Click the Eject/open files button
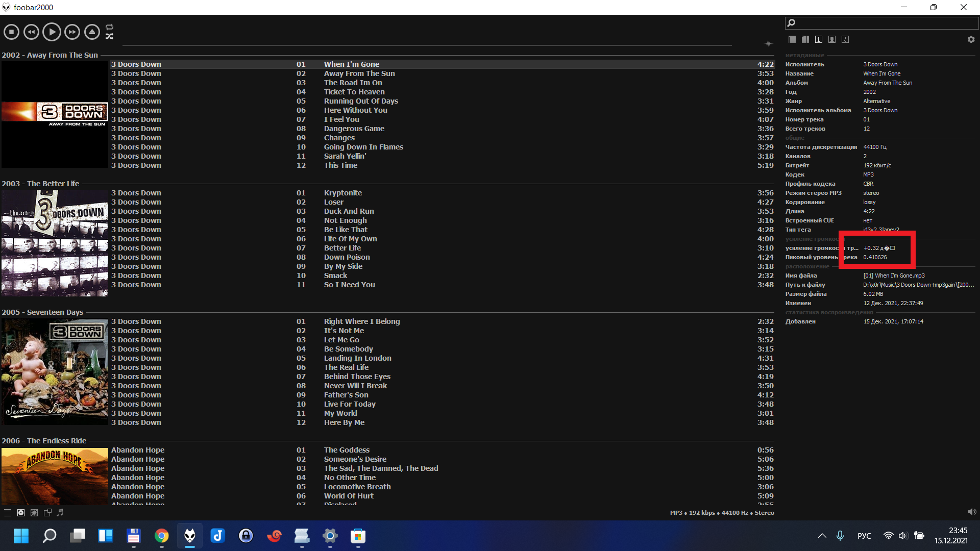Image resolution: width=980 pixels, height=551 pixels. pos(92,32)
